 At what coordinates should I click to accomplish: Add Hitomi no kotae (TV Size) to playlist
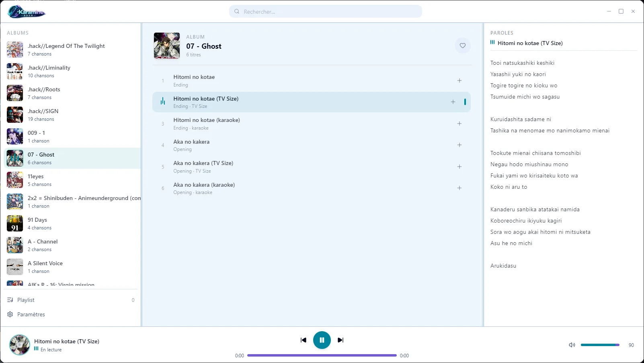point(453,102)
